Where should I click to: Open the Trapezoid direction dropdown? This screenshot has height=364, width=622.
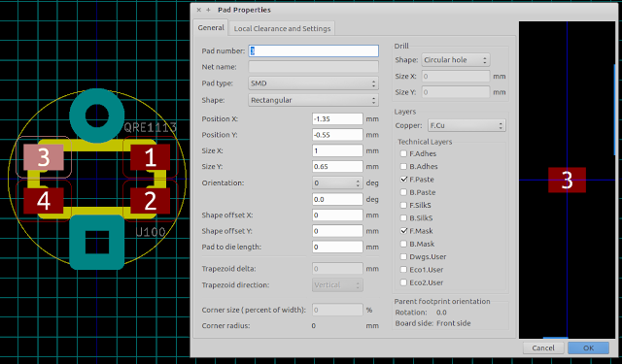[x=337, y=284]
